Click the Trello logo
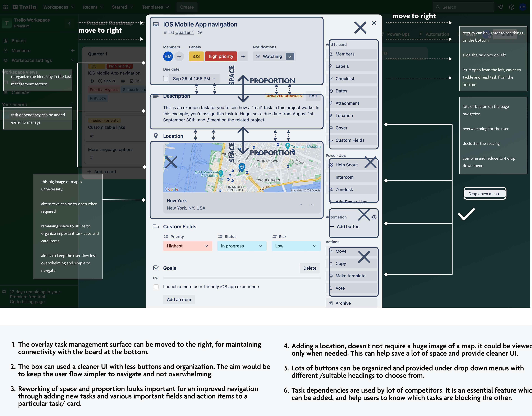 (x=24, y=7)
